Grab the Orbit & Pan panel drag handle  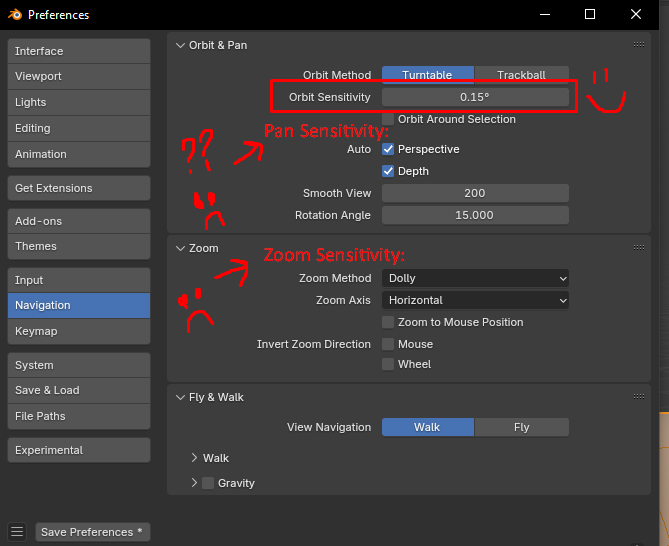(639, 45)
